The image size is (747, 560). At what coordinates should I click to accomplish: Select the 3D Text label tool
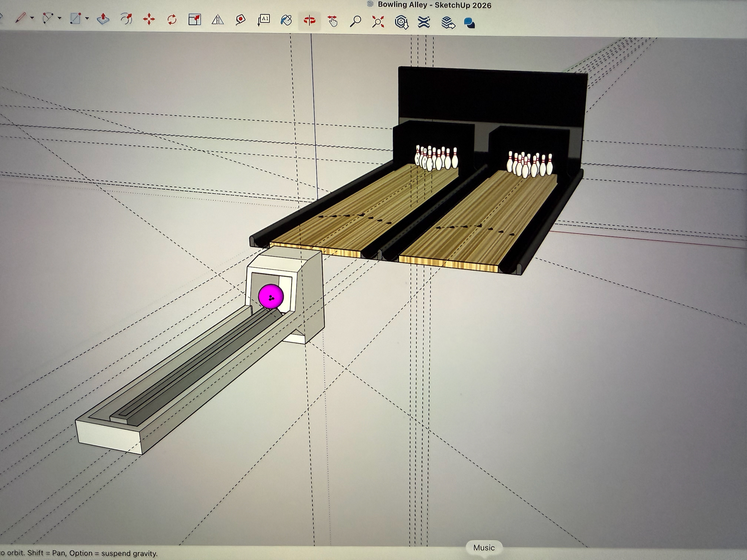[264, 20]
